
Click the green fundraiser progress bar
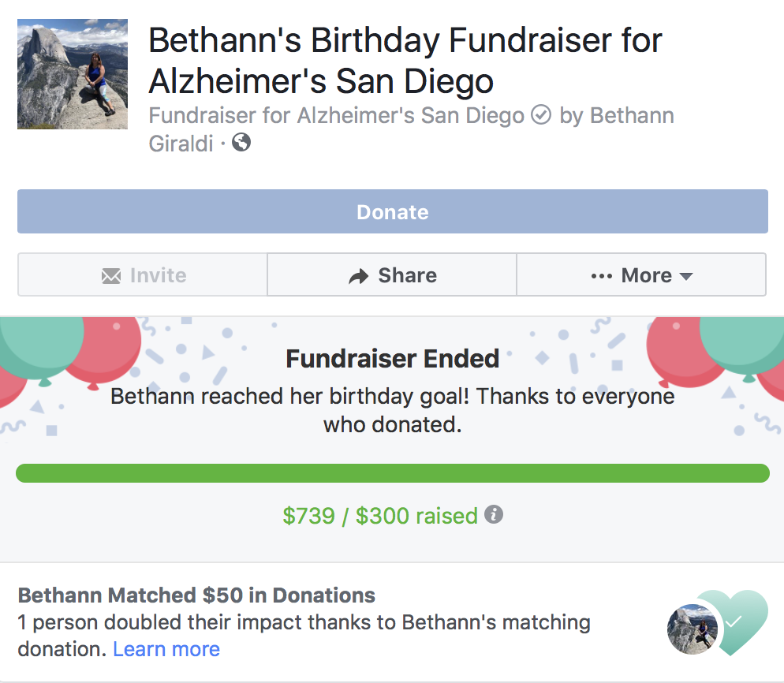click(393, 473)
